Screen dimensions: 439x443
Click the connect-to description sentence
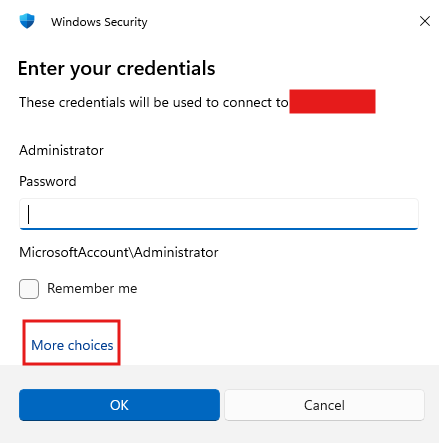click(154, 102)
